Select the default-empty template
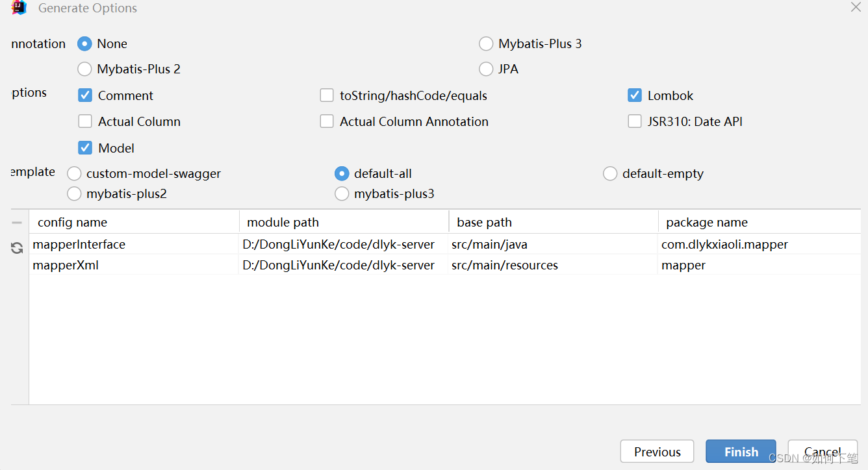Viewport: 868px width, 470px height. tap(610, 173)
